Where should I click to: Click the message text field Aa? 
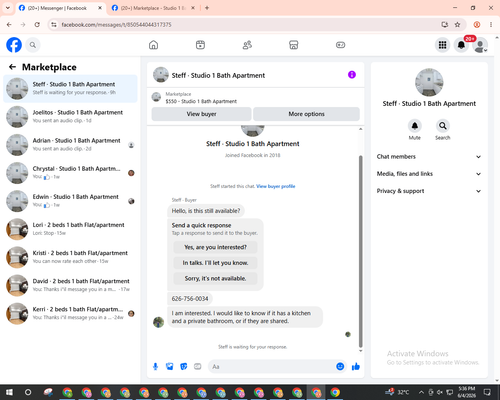272,367
